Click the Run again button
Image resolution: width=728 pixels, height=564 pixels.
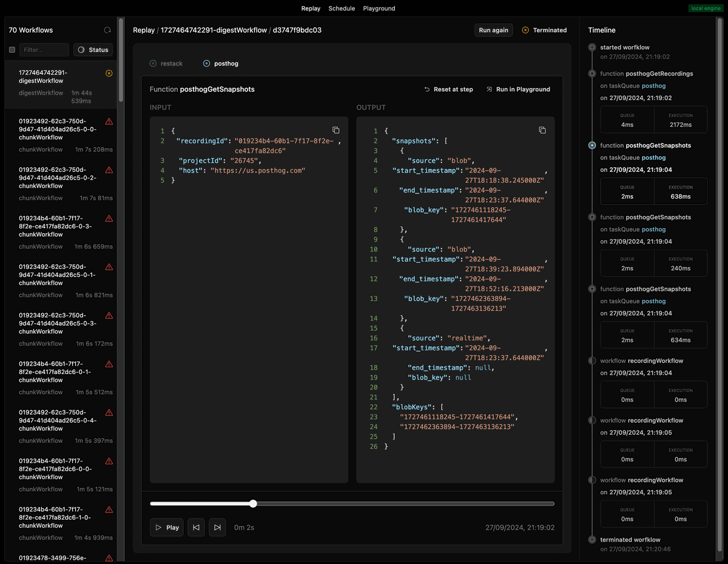pyautogui.click(x=494, y=30)
